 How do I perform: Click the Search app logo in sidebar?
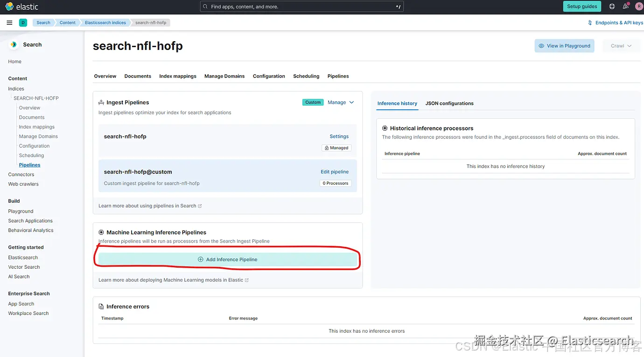tap(14, 44)
